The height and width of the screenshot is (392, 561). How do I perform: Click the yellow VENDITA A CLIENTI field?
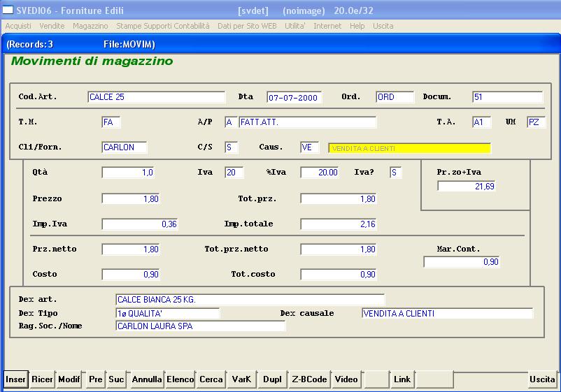pos(410,148)
